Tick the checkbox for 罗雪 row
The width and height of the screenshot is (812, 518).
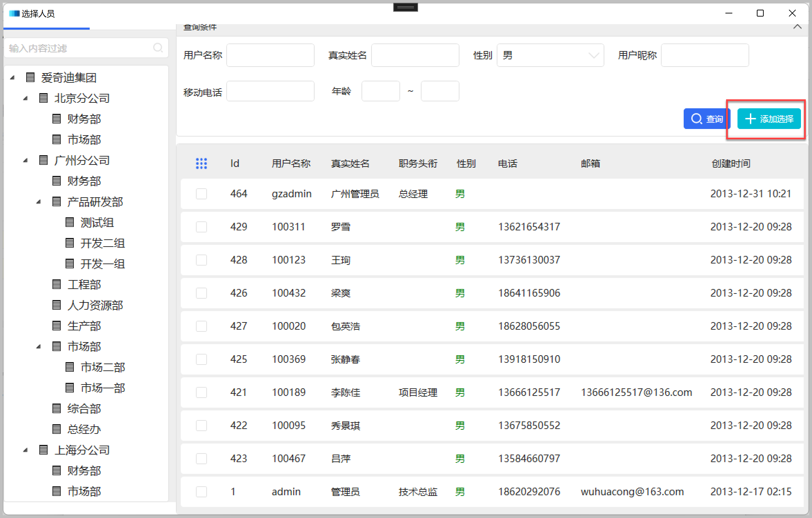[201, 227]
